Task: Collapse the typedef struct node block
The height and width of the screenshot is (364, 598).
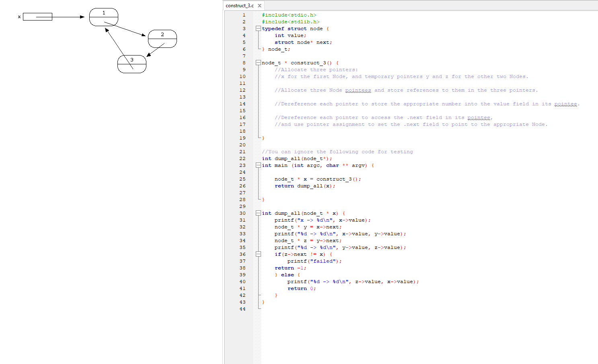Action: coord(259,28)
